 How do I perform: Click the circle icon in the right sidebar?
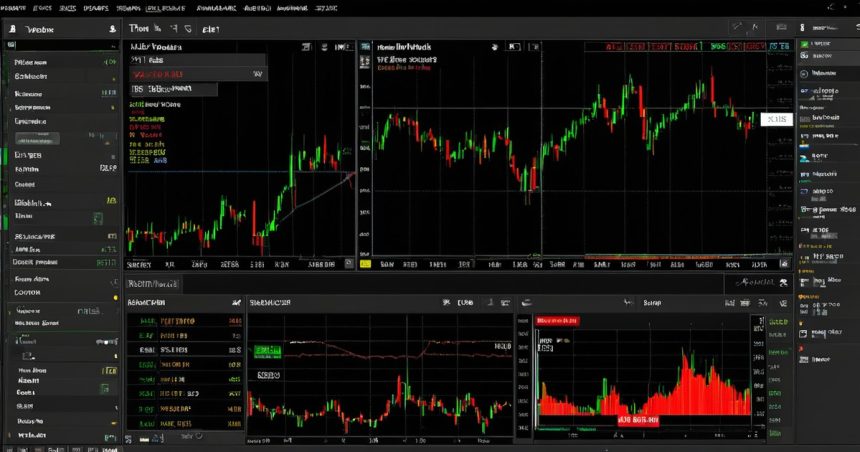pos(804,74)
